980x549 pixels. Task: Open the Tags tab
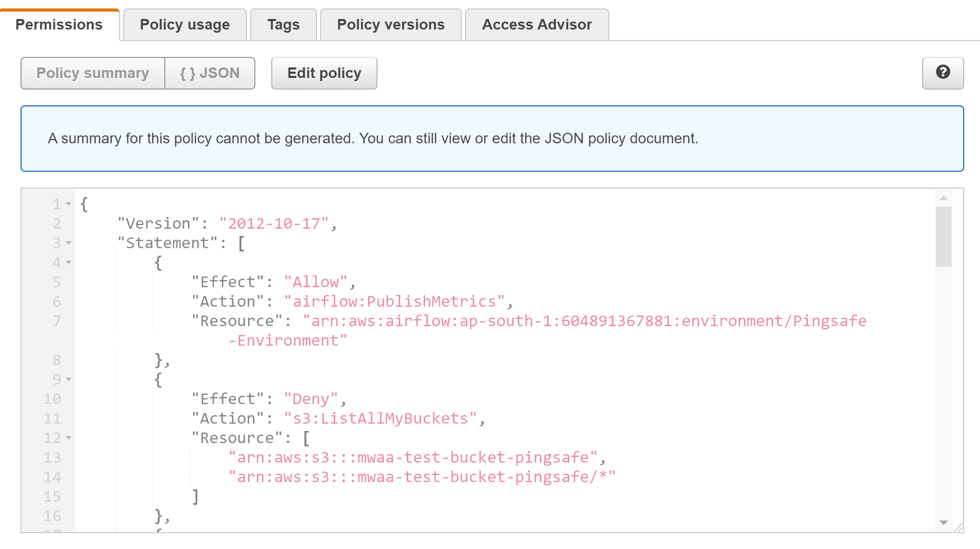pyautogui.click(x=283, y=25)
